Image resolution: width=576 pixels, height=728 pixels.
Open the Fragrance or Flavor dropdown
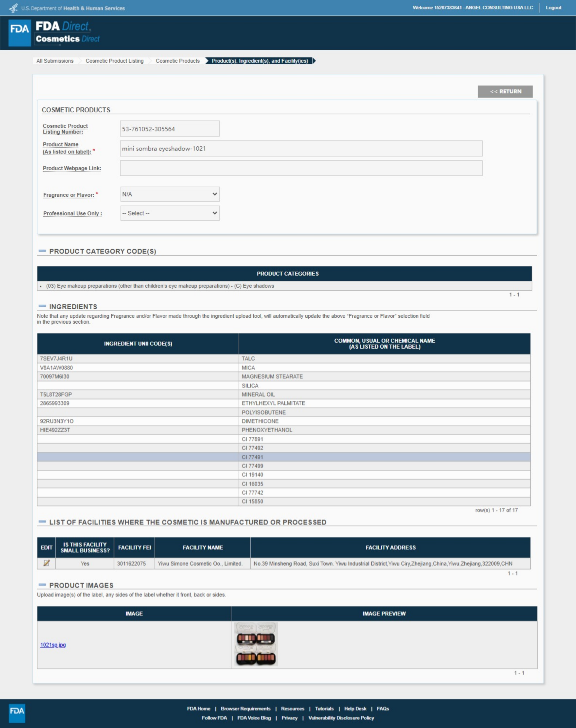(170, 194)
